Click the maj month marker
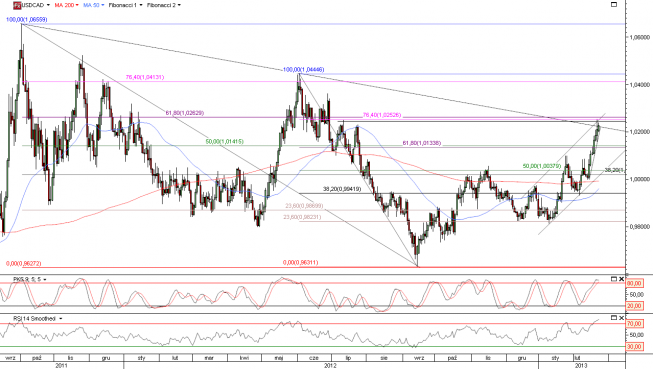 [279, 358]
